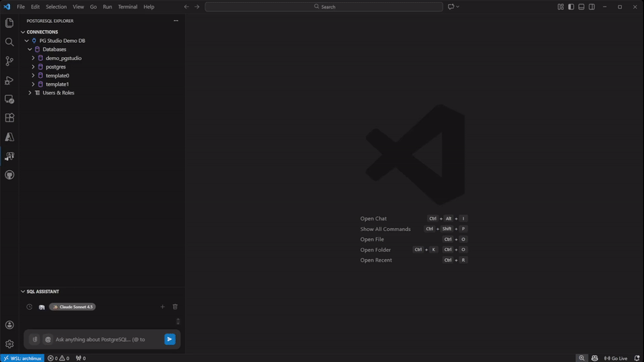This screenshot has width=644, height=362.
Task: Expand the postgres database
Action: coord(33,67)
